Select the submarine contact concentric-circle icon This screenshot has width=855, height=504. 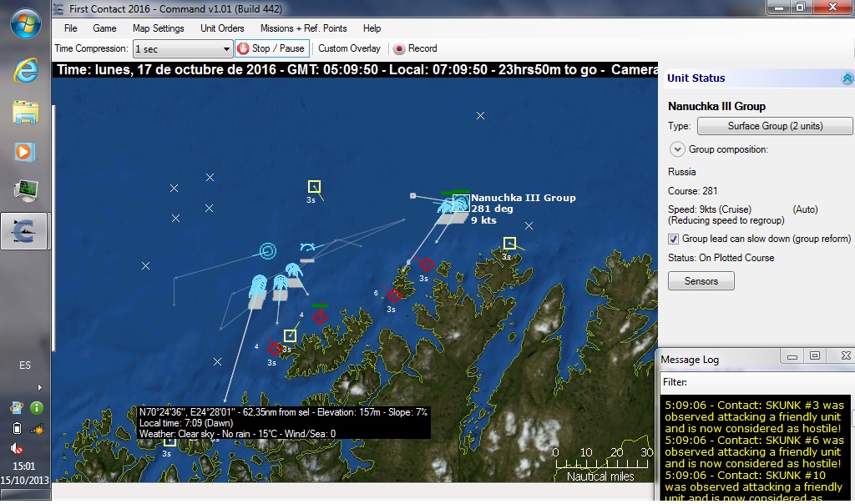[267, 251]
